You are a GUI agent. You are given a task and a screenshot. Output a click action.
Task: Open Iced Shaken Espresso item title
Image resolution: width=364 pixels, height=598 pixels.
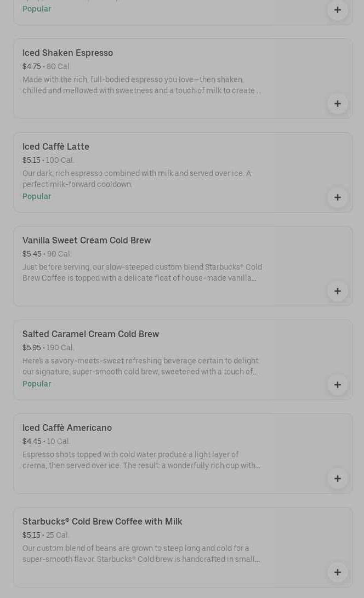[67, 53]
